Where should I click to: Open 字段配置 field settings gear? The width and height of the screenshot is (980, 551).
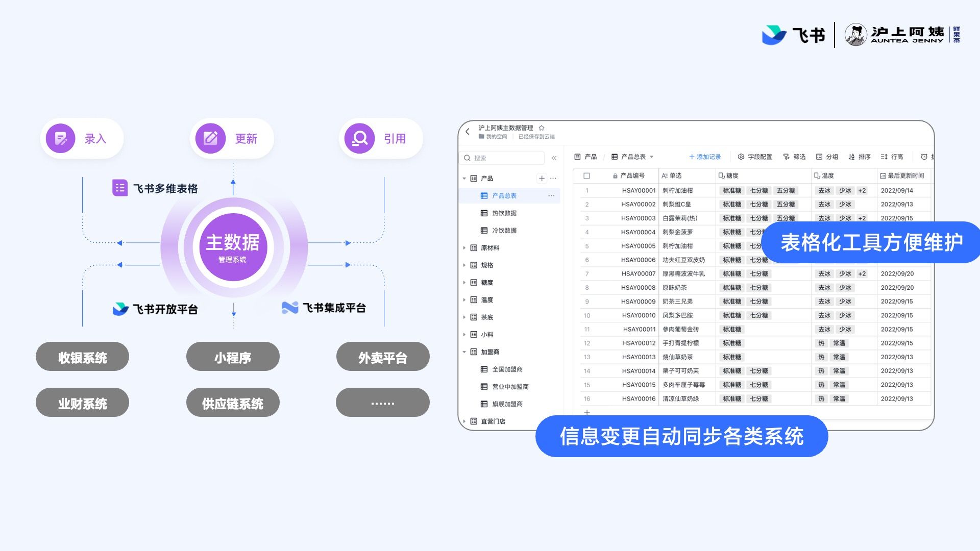point(755,157)
